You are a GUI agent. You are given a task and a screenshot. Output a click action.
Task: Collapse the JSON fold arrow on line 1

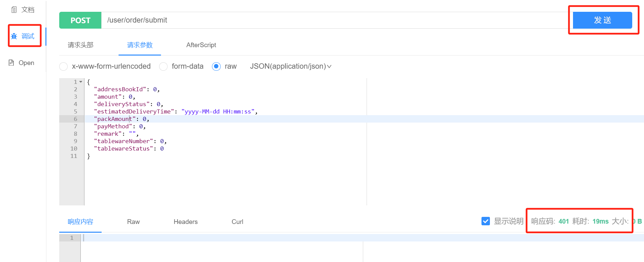[x=81, y=82]
